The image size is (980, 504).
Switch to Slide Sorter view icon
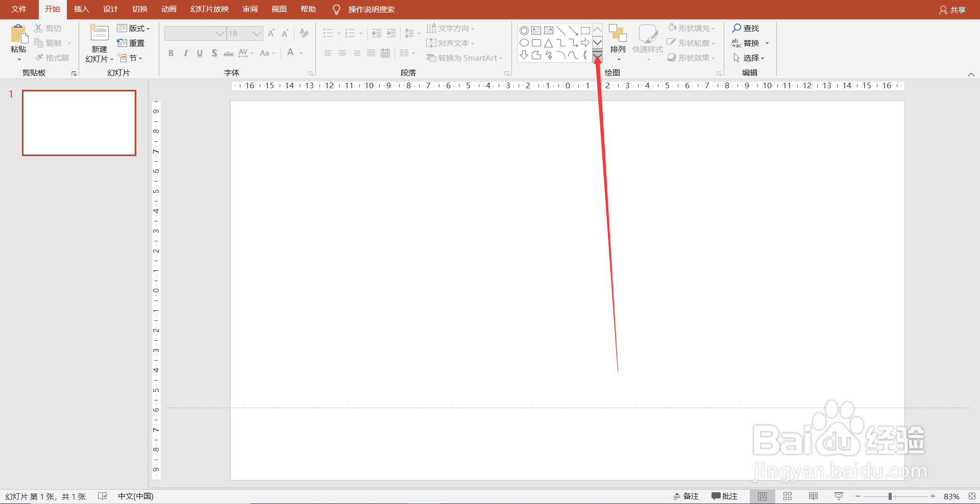click(788, 496)
